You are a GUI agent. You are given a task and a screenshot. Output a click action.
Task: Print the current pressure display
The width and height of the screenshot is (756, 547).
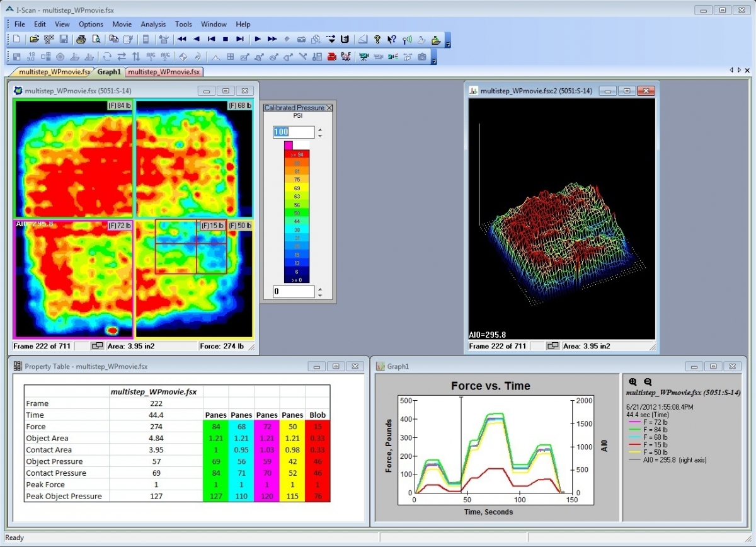pyautogui.click(x=81, y=39)
